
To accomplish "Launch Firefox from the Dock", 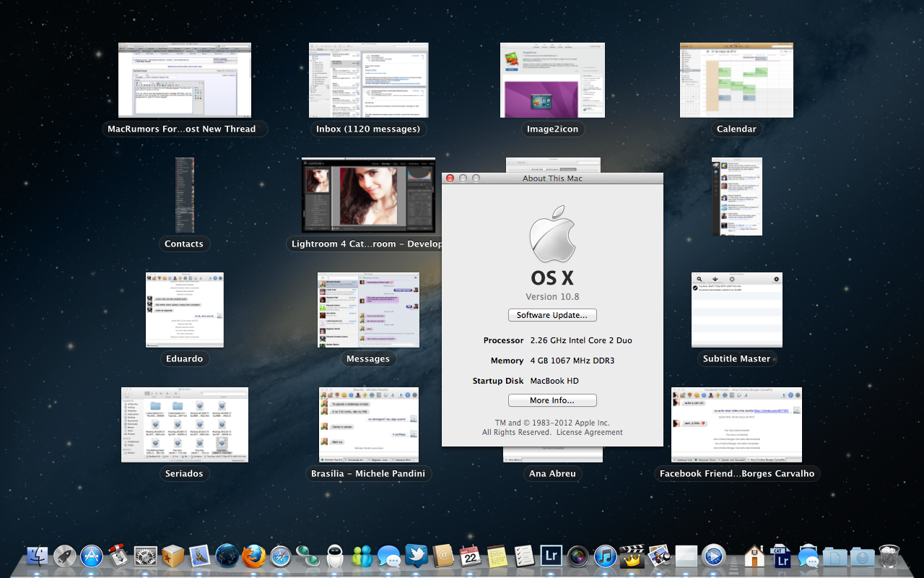I will (254, 556).
